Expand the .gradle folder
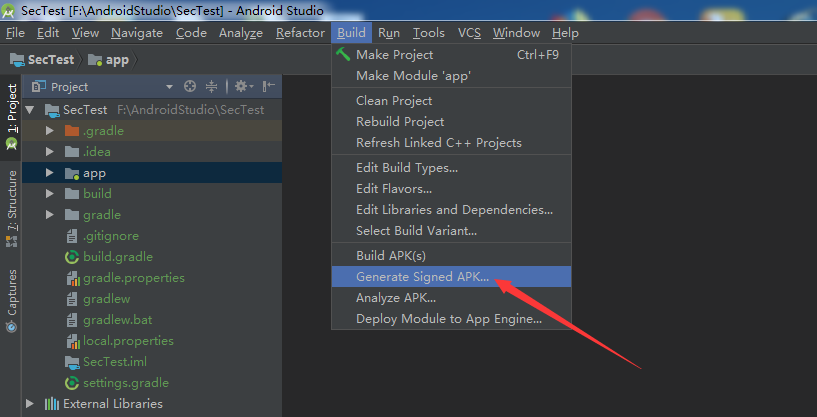 point(50,131)
